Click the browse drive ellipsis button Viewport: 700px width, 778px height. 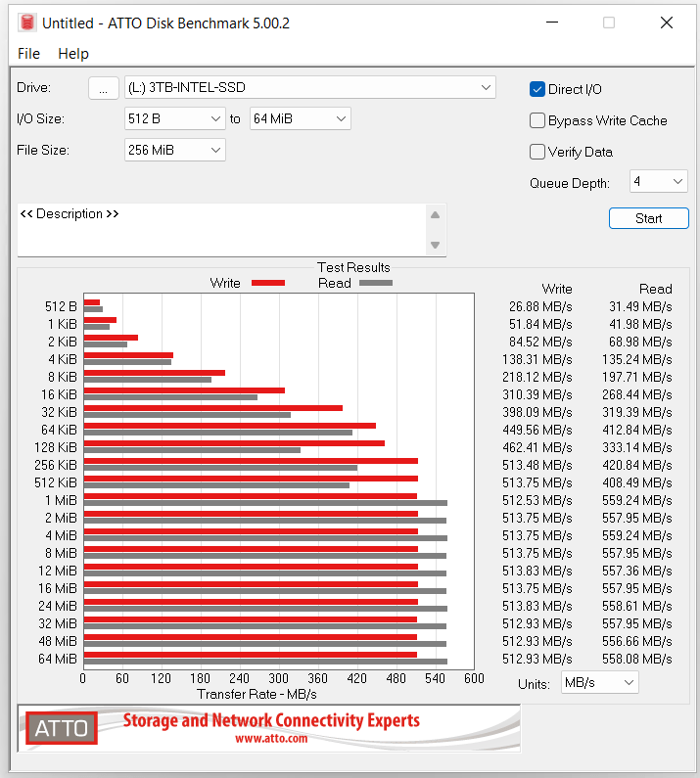point(103,88)
